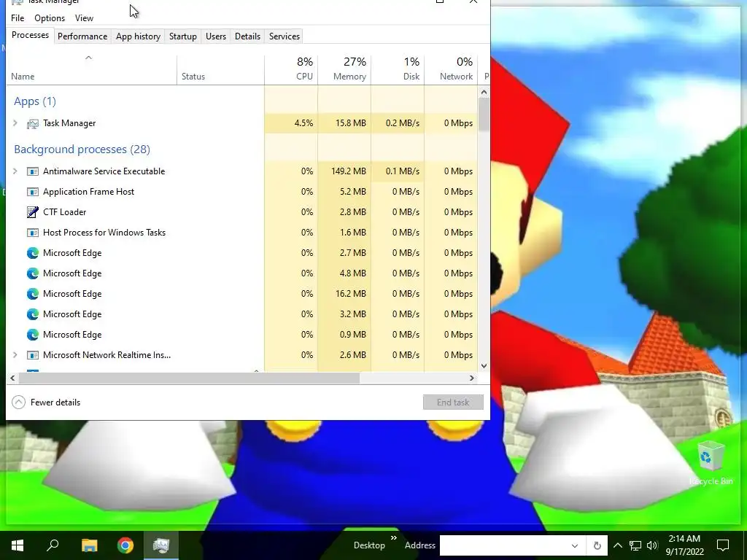Click the Desktop toolbar label

369,545
